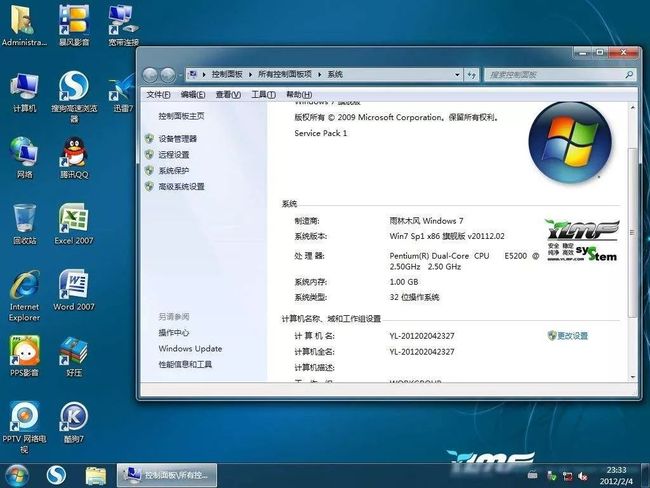Launch 酷狗7 music player shortcut

(74, 422)
